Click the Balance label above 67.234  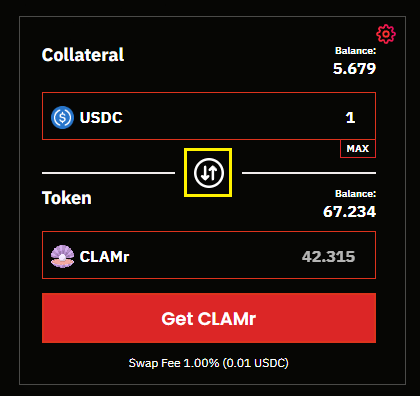[x=355, y=194]
